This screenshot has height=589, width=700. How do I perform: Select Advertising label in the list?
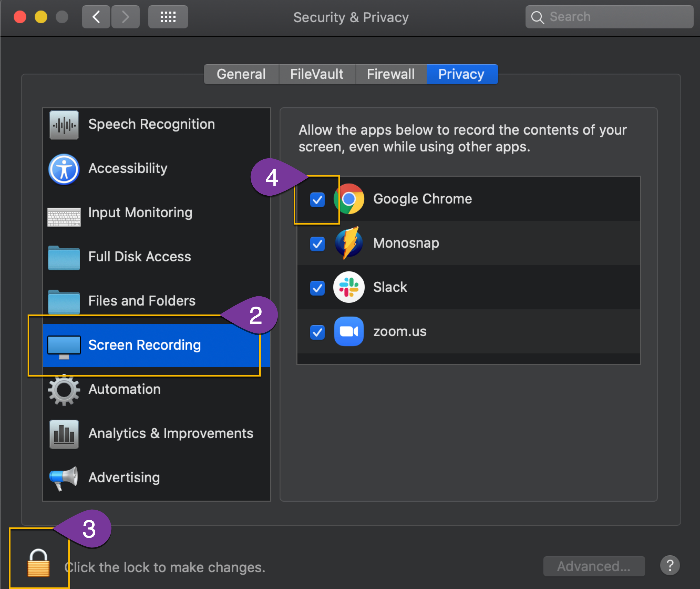(124, 478)
